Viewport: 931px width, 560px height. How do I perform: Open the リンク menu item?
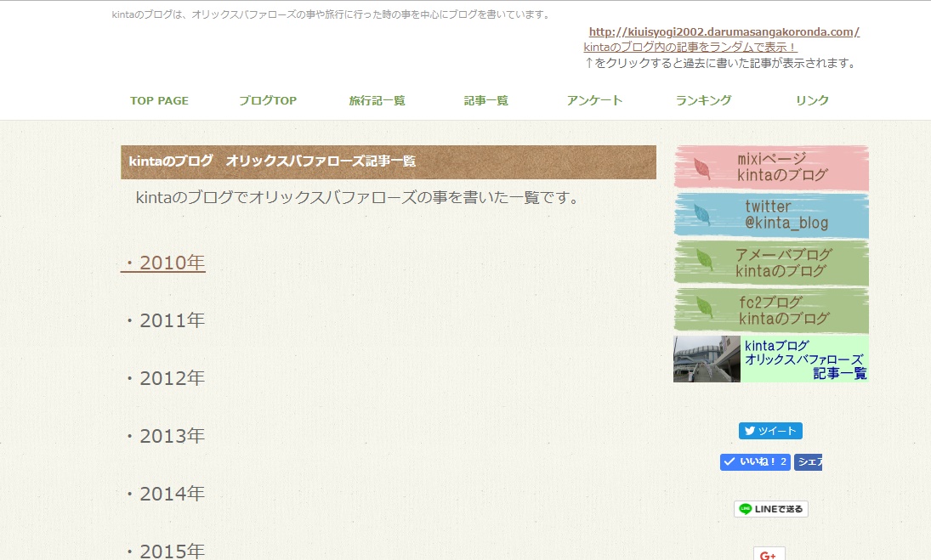click(x=812, y=101)
